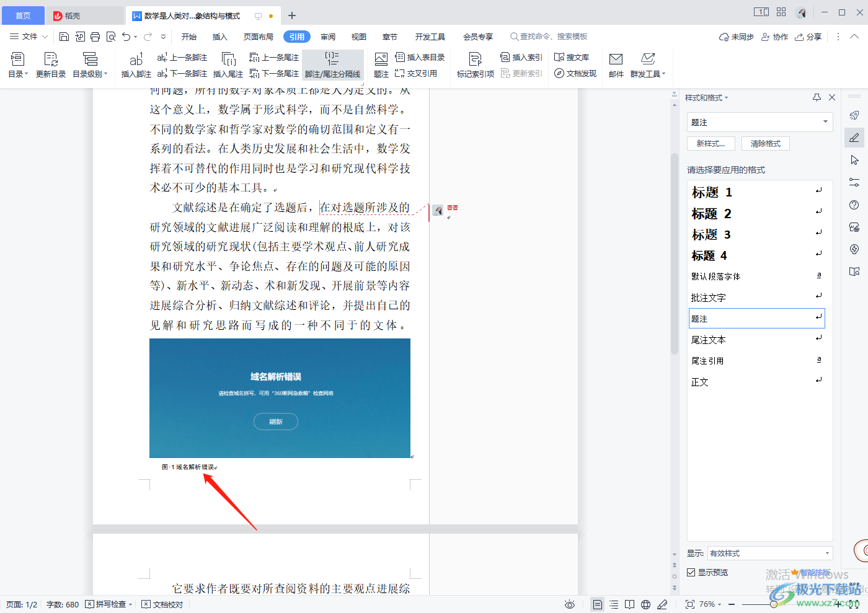The width and height of the screenshot is (868, 613).
Task: Pin the Styles and Formatting panel
Action: tap(817, 97)
